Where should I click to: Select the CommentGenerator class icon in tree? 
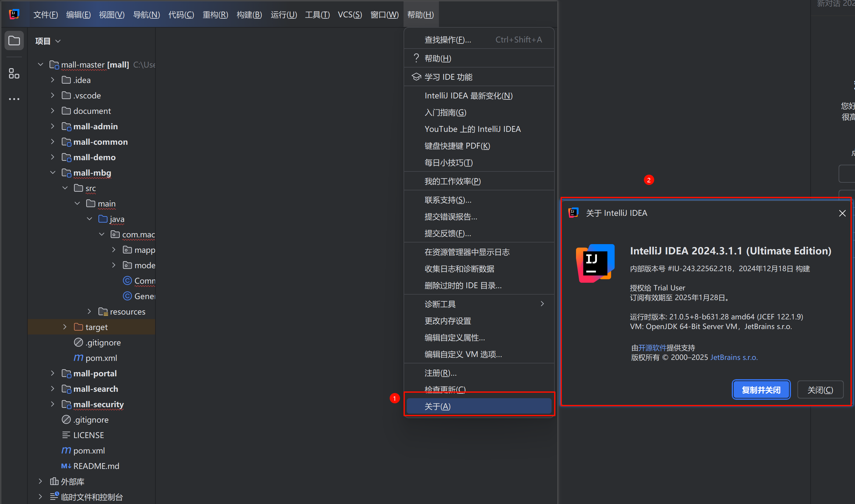(127, 280)
